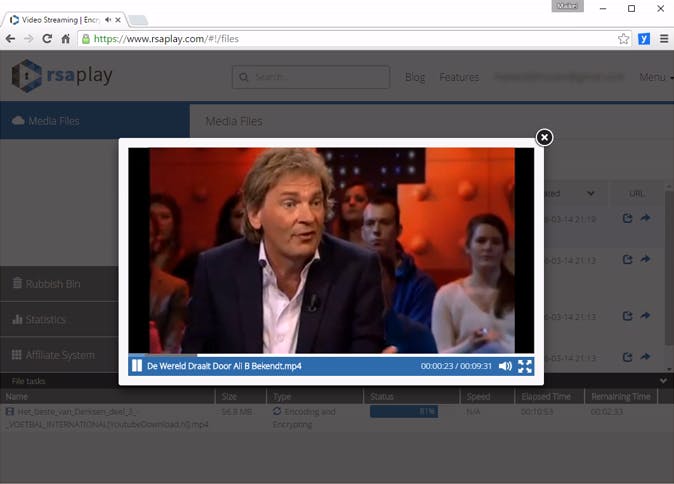Click the URL column header
This screenshot has height=484, width=674.
click(637, 194)
